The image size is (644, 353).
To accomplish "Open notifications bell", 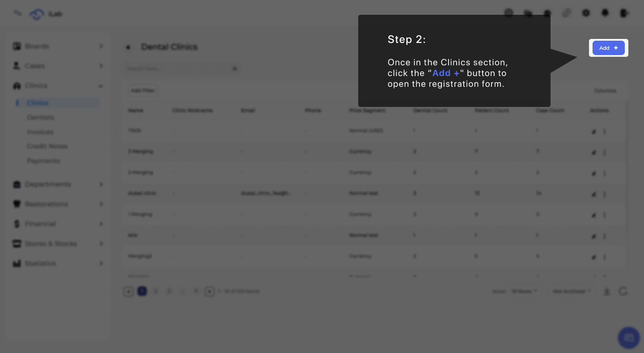I will (605, 13).
